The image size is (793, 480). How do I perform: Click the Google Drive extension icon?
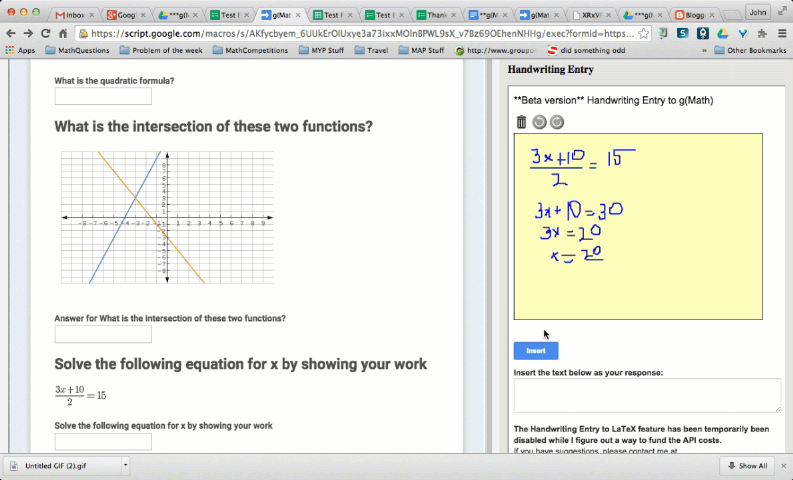pyautogui.click(x=723, y=34)
